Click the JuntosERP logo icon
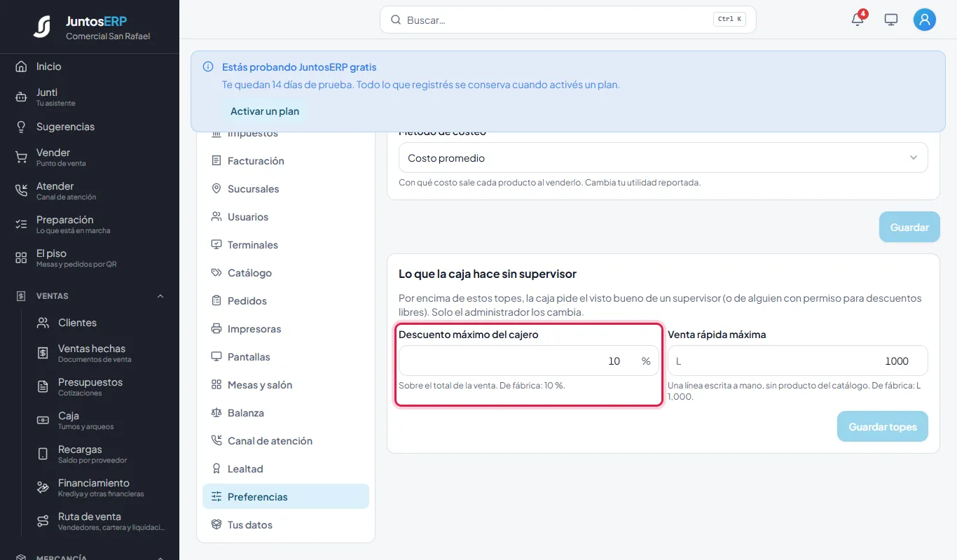This screenshot has width=957, height=560. coord(42,26)
